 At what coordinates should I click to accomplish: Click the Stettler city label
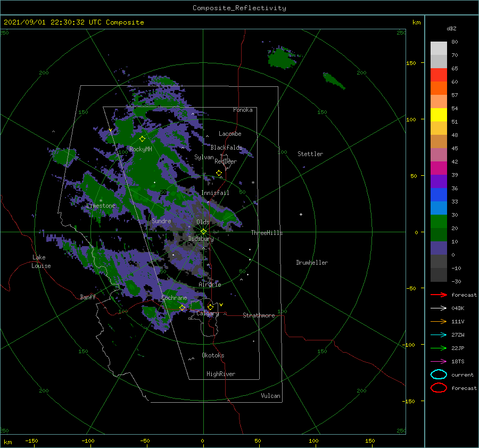310,154
